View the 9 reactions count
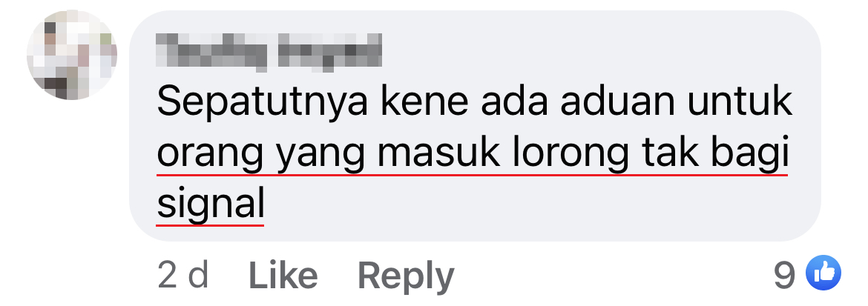 pos(784,275)
